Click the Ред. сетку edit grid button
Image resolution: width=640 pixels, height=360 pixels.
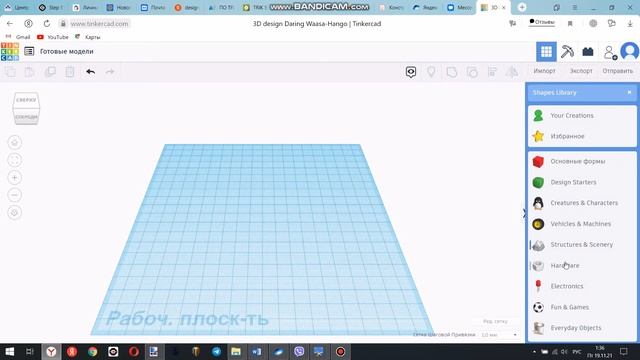click(x=495, y=321)
